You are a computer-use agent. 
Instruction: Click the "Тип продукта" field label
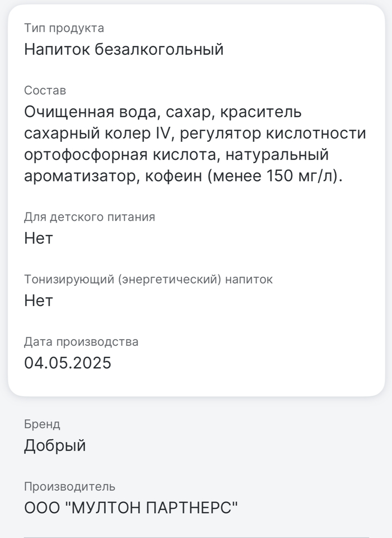(x=64, y=28)
